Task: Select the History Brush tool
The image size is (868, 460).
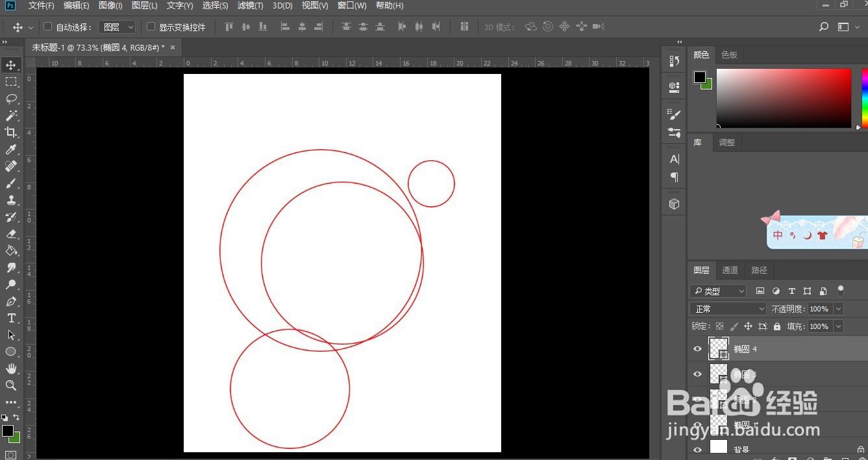Action: click(11, 217)
